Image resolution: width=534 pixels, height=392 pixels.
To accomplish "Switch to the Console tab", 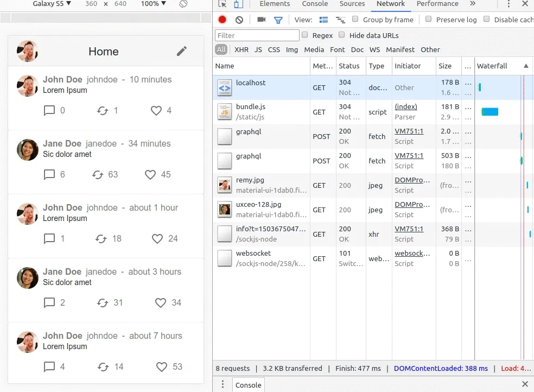I will (315, 4).
